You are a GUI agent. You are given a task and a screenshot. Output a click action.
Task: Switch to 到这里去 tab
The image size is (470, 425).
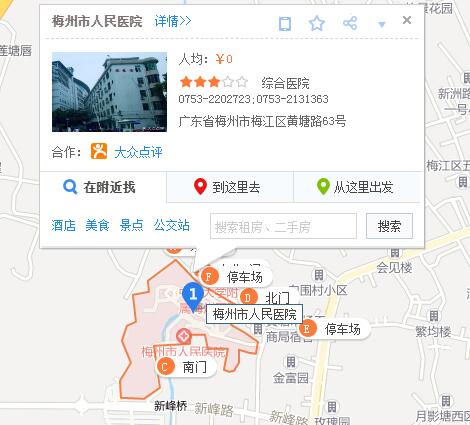pyautogui.click(x=230, y=187)
